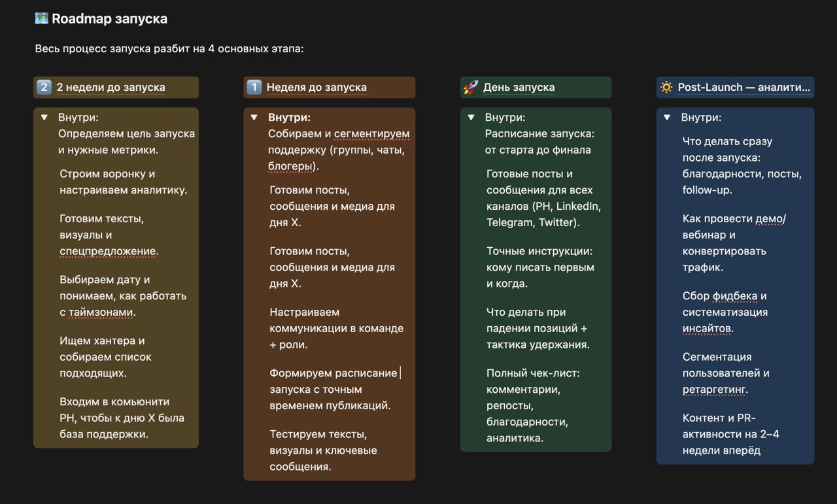Open the 'Post-Launch — аналити…' page link
Viewport: 837px width, 504px height.
pyautogui.click(x=743, y=87)
